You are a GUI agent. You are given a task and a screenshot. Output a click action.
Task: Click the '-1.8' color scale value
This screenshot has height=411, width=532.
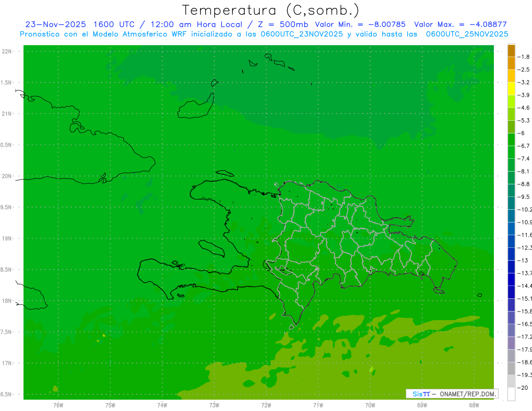click(524, 57)
